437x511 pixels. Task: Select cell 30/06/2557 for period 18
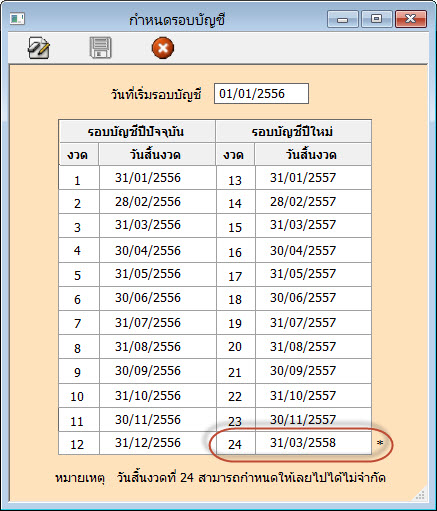coord(313,298)
